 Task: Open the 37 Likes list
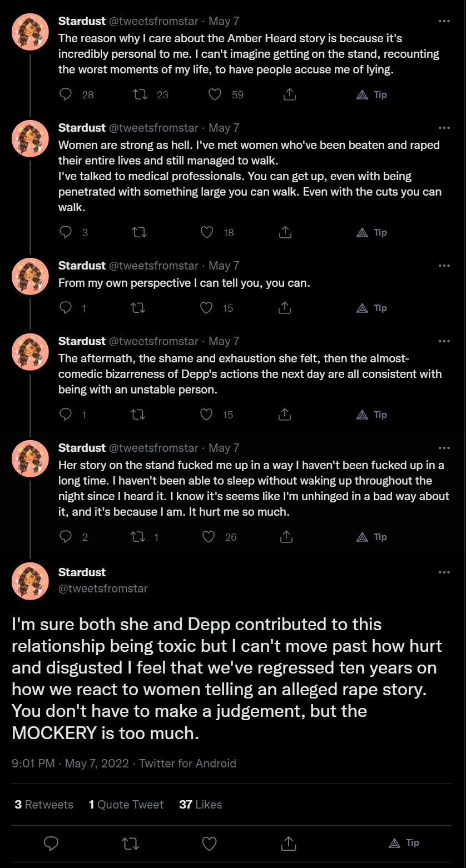201,804
